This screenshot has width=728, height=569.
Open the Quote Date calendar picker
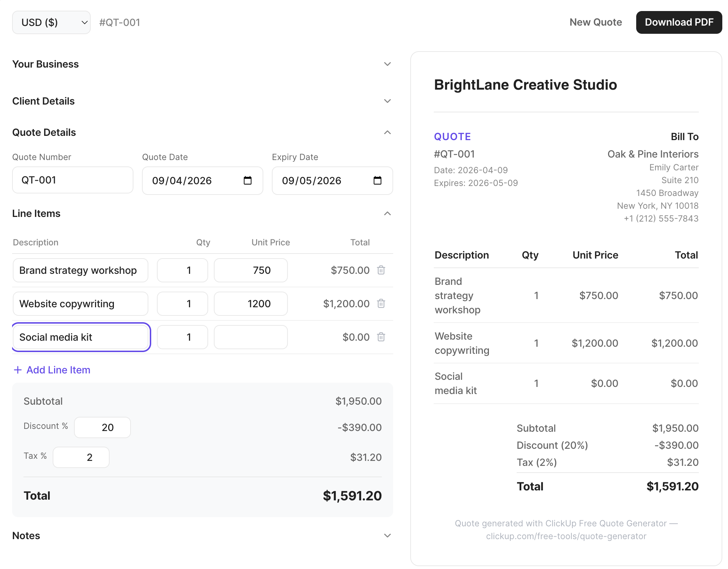[x=247, y=181]
